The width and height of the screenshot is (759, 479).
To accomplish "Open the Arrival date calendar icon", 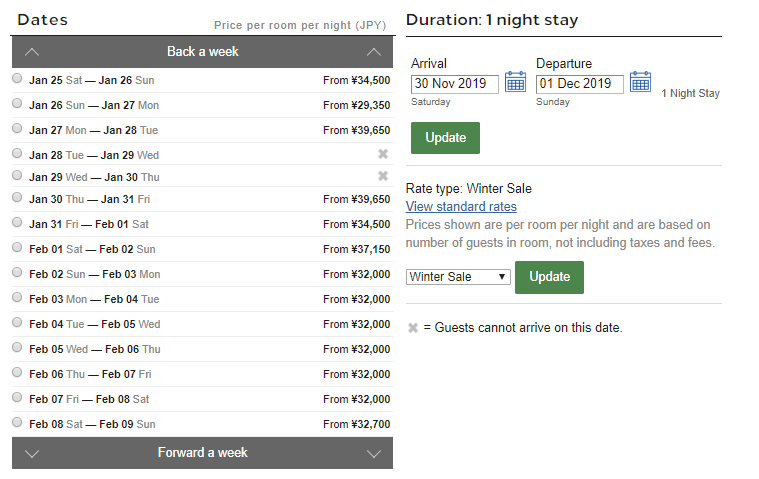I will (515, 82).
